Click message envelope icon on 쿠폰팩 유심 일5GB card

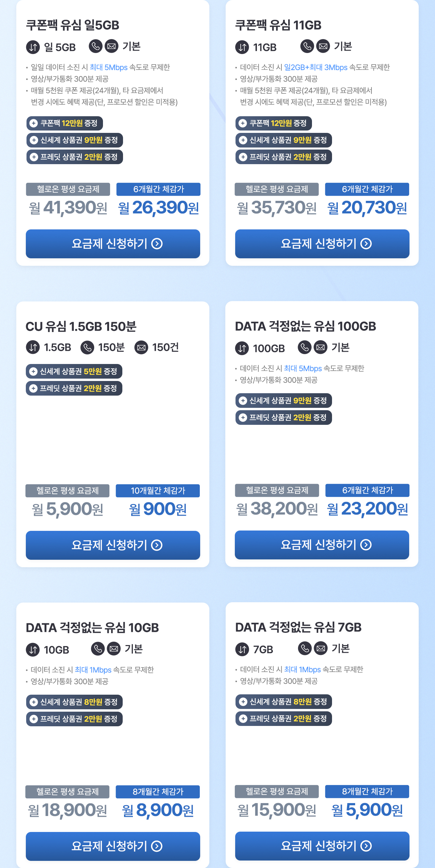click(x=111, y=46)
